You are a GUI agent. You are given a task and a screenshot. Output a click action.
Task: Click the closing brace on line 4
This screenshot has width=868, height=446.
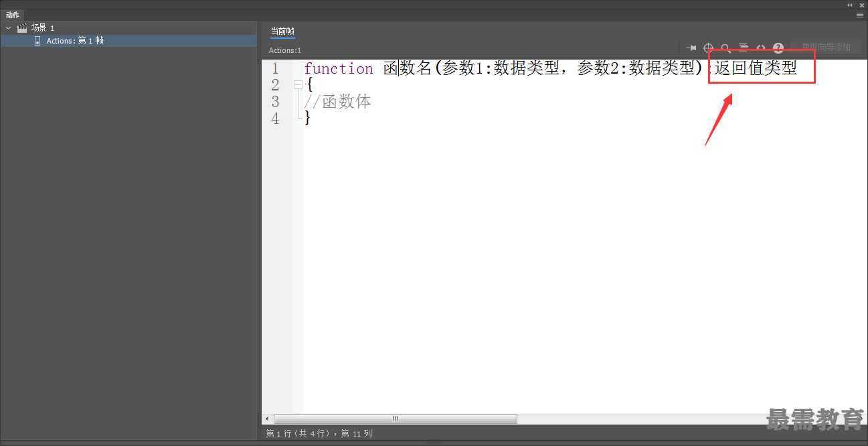tap(307, 119)
